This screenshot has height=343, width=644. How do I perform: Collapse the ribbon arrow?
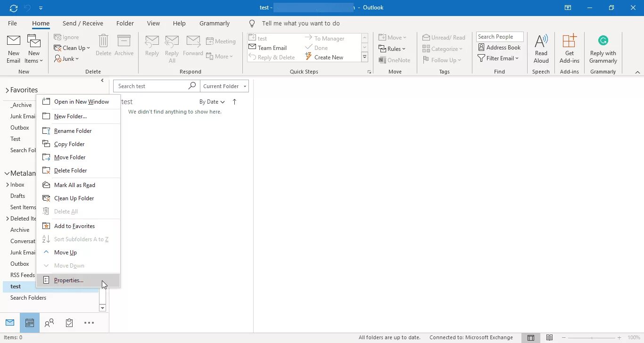pos(638,72)
